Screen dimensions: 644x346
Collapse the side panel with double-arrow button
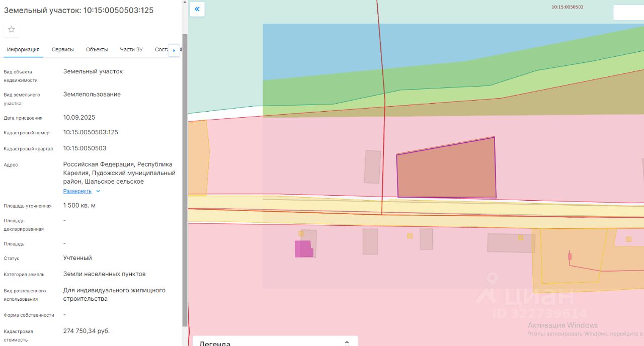(x=197, y=9)
